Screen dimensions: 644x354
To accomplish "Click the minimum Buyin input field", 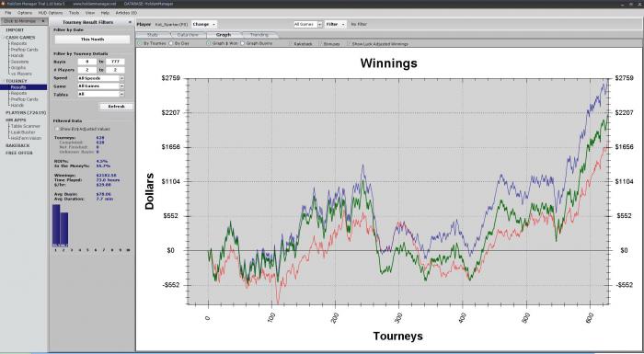I will pyautogui.click(x=87, y=62).
